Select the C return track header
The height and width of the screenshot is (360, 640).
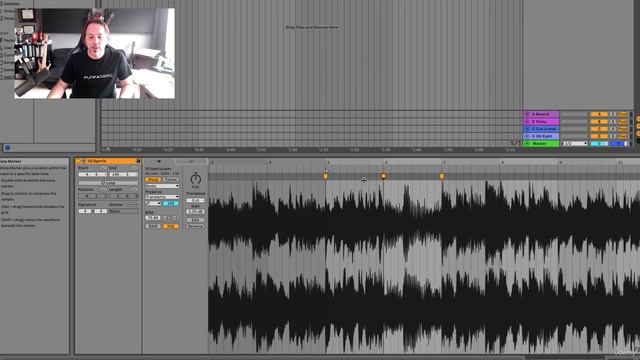pos(541,129)
